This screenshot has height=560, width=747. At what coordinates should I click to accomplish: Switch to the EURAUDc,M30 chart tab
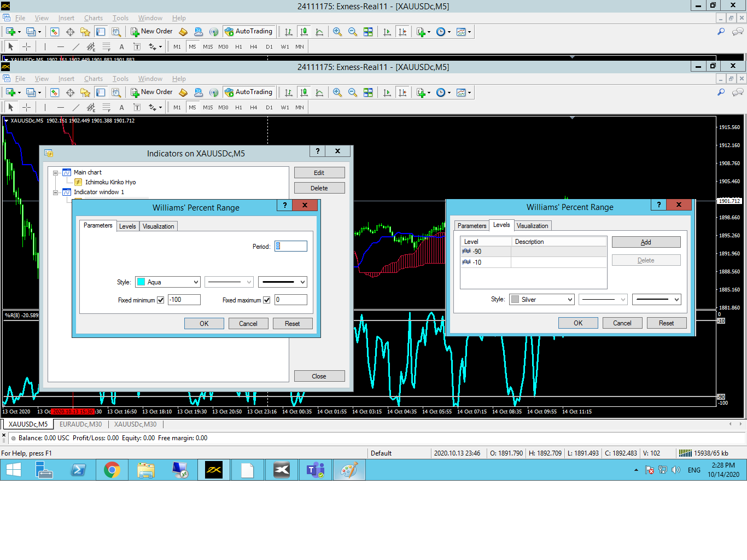click(81, 424)
